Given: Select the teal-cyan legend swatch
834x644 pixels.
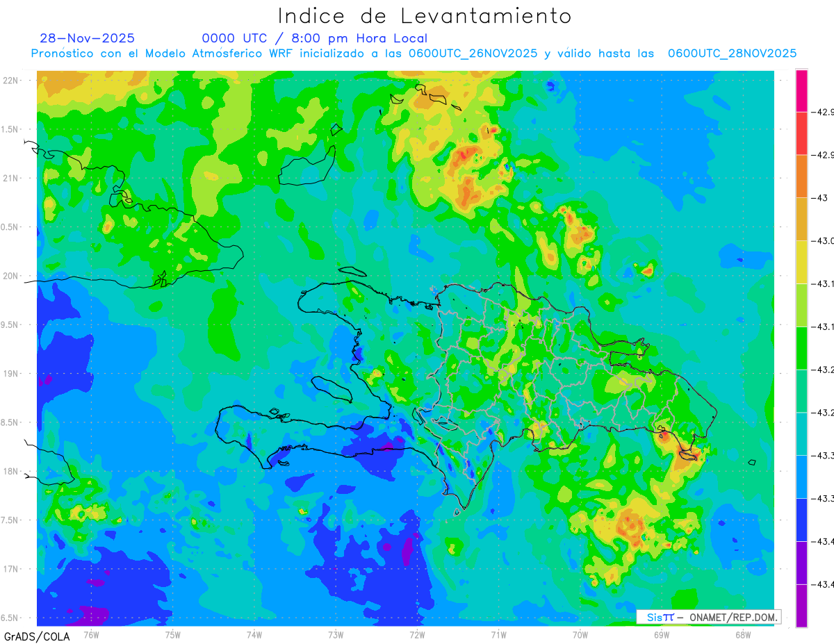Looking at the screenshot, I should coord(801,434).
